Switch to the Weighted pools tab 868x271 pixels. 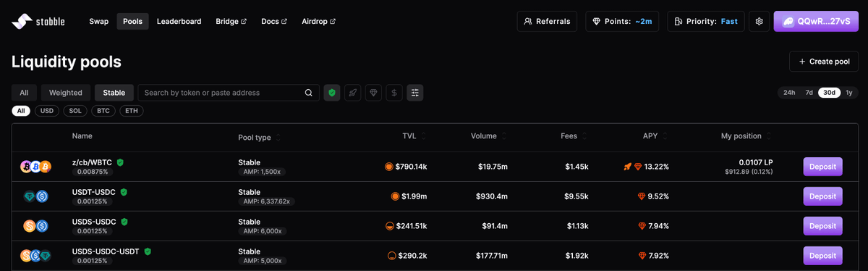point(66,93)
